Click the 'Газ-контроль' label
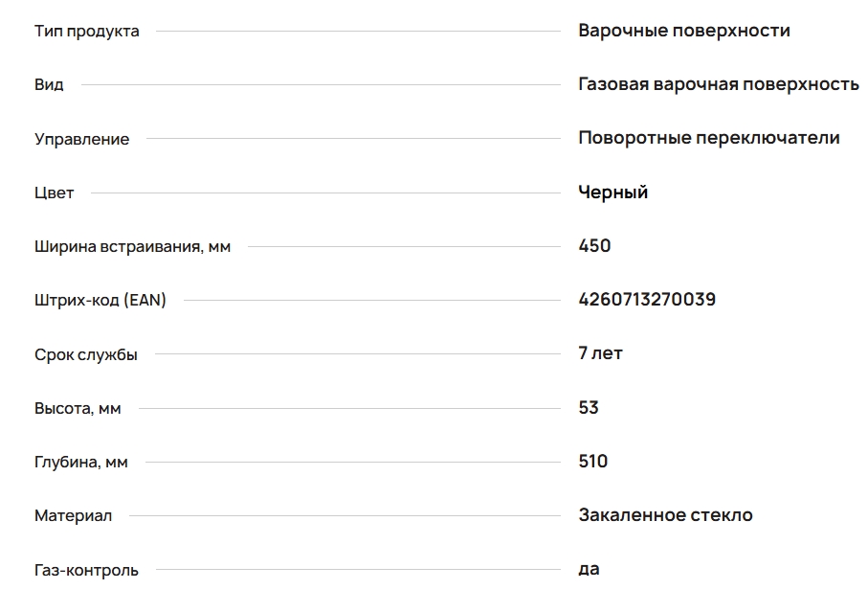The height and width of the screenshot is (612, 868). (x=86, y=571)
